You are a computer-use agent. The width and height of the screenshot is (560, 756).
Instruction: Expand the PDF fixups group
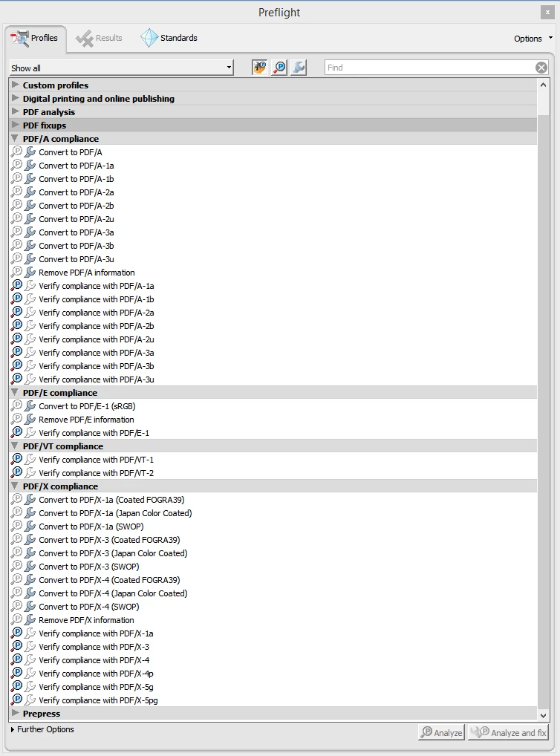[x=16, y=125]
